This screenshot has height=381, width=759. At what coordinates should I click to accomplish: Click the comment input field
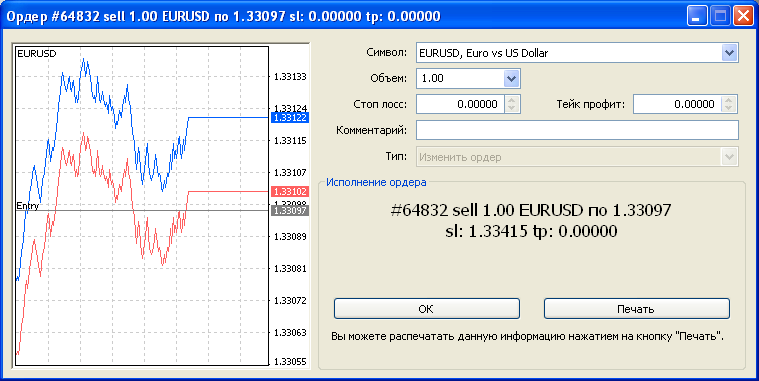[x=577, y=130]
